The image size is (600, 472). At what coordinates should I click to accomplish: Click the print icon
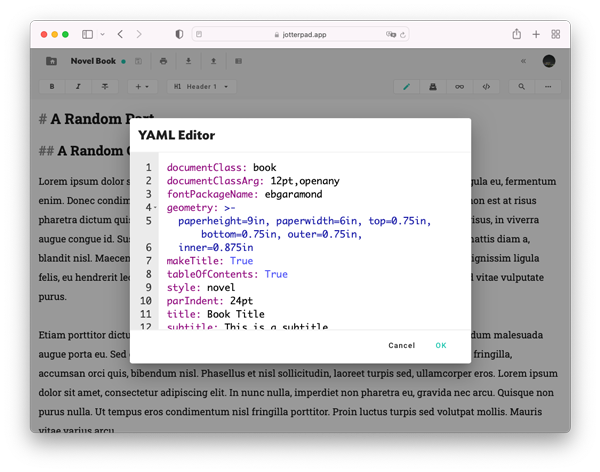click(163, 61)
